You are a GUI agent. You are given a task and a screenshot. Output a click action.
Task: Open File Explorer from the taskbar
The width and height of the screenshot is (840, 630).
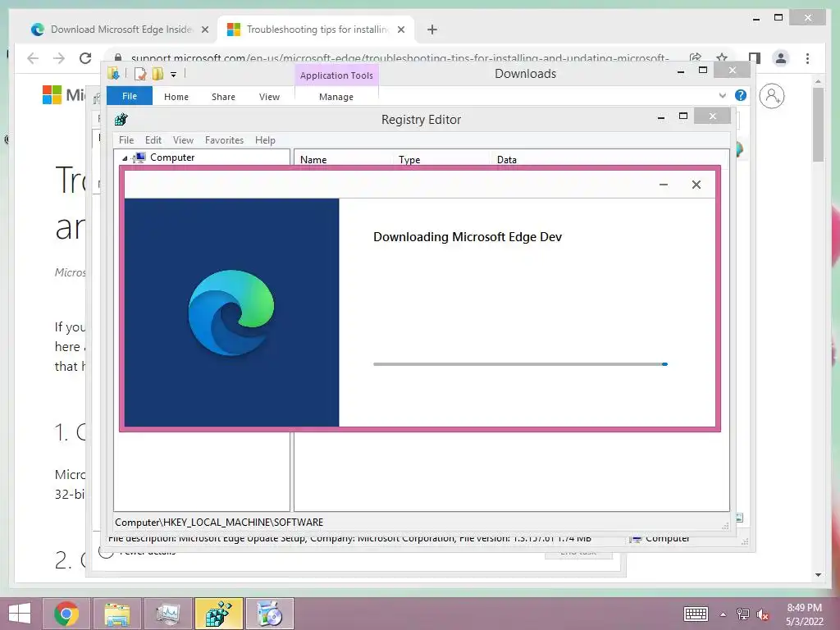pyautogui.click(x=116, y=614)
